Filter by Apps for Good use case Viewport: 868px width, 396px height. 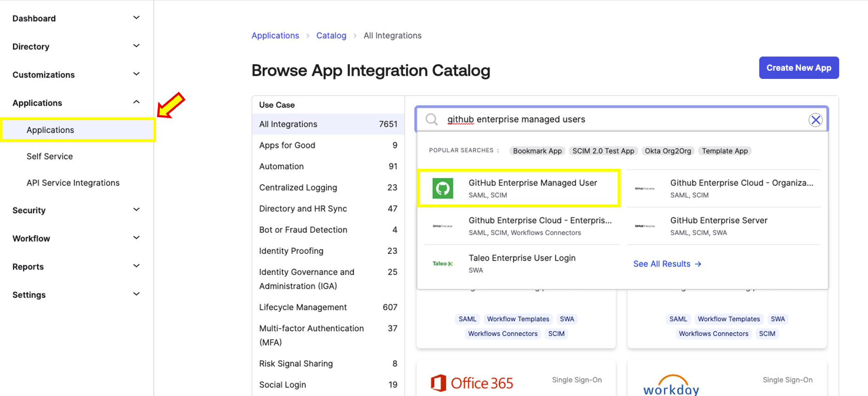(x=328, y=145)
